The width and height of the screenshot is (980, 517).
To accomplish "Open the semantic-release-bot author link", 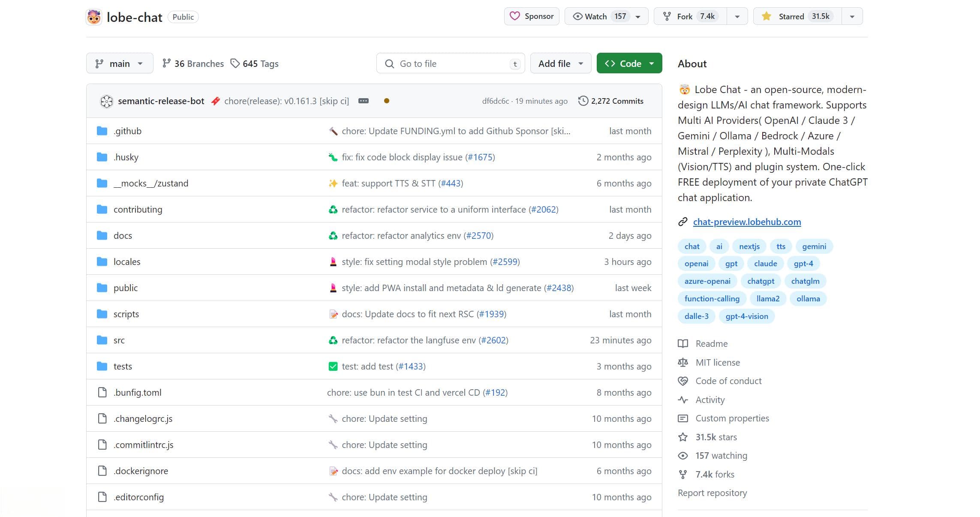I will pos(161,101).
